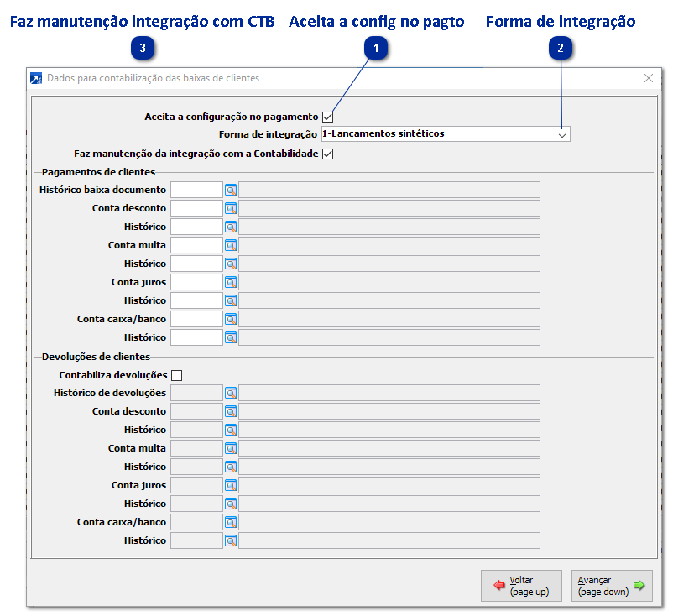Open Conta juros lookup in Pagamentos section
The height and width of the screenshot is (616, 673).
point(232,282)
